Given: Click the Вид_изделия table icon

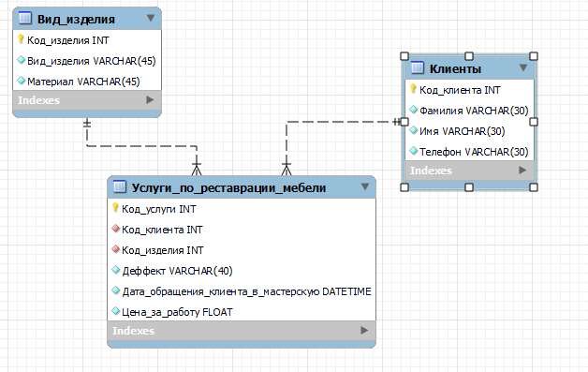Looking at the screenshot, I should [x=25, y=18].
